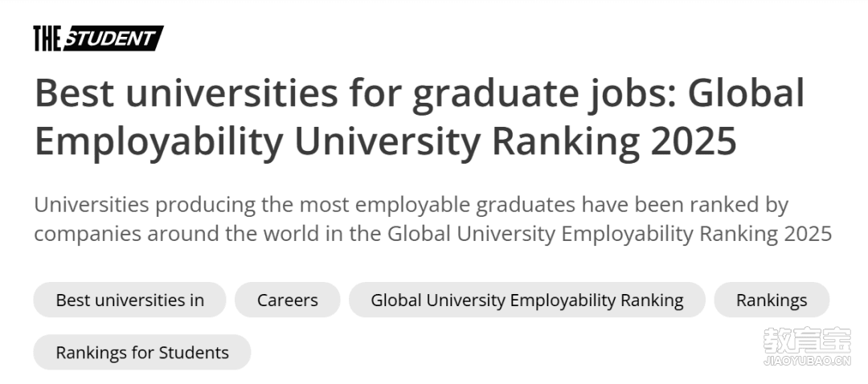Click the 'Best universities for graduate jobs' headline

pyautogui.click(x=419, y=117)
